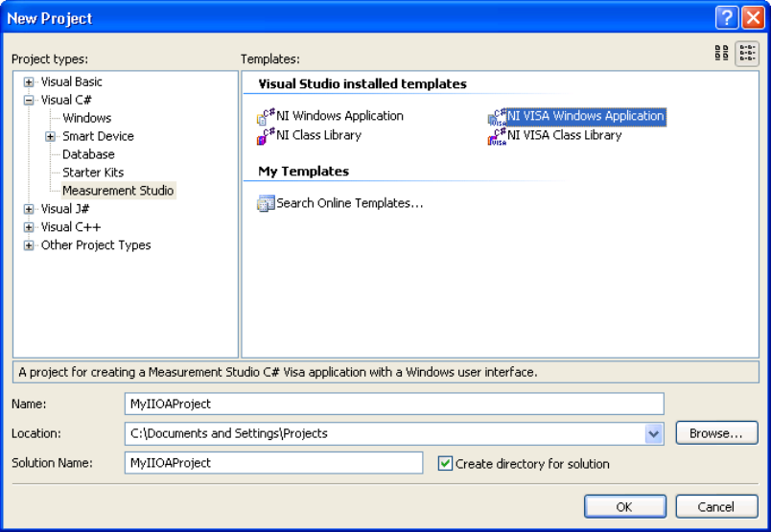Image resolution: width=771 pixels, height=532 pixels.
Task: Toggle Create directory for solution checkbox
Action: (x=445, y=463)
